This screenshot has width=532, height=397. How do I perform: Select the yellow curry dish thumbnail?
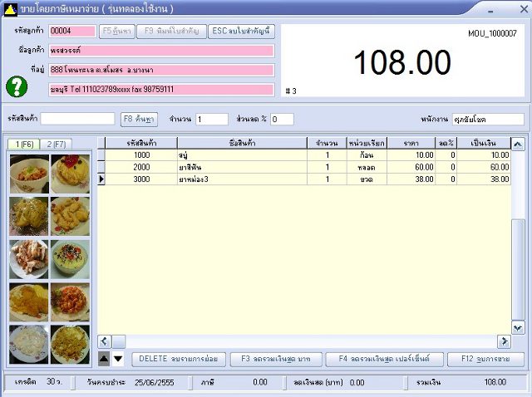click(x=29, y=216)
